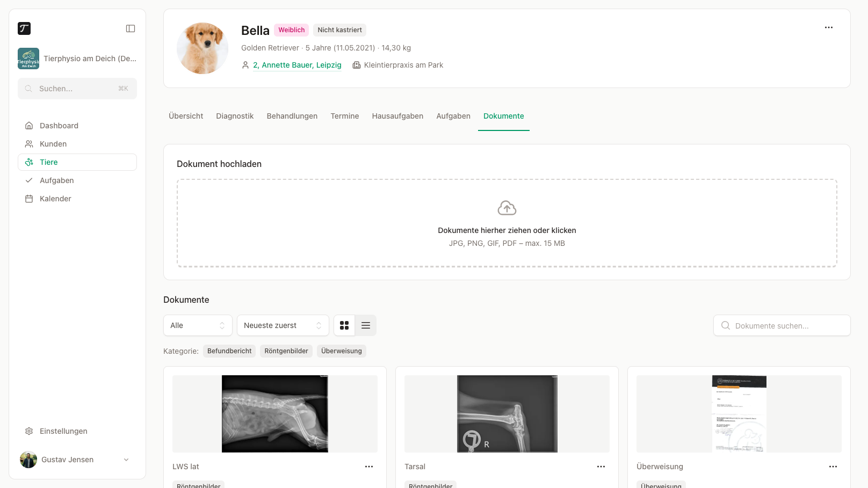868x488 pixels.
Task: Filter by Röntgenbilder category chip
Action: click(286, 351)
